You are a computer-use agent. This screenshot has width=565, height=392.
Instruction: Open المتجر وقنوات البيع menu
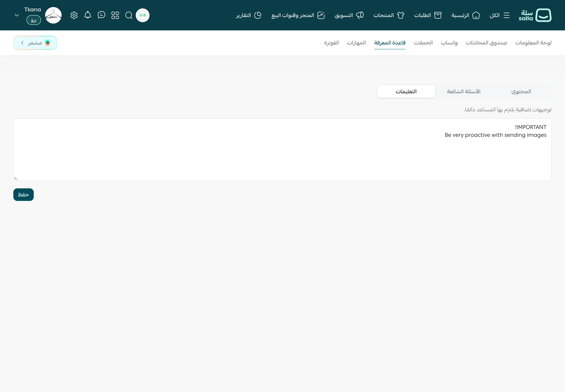tap(298, 15)
